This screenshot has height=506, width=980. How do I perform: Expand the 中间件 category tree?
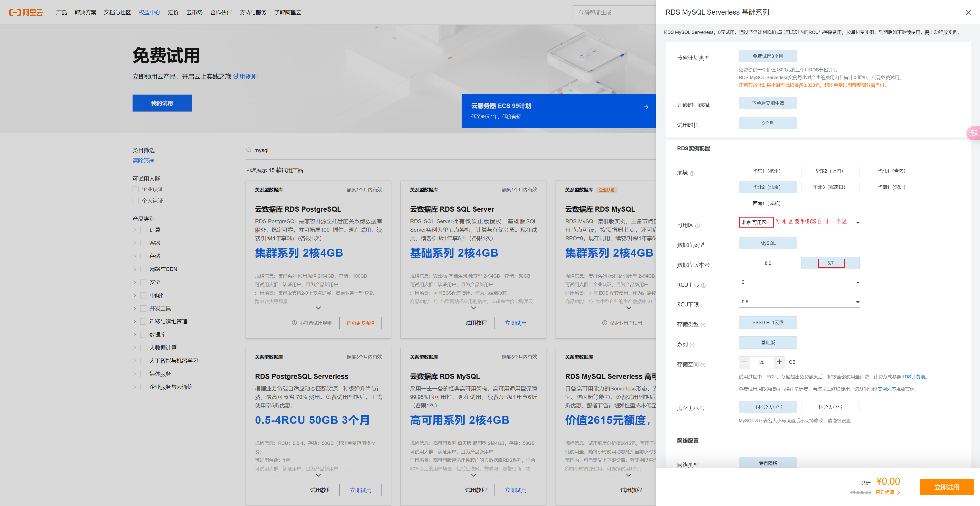coord(134,296)
